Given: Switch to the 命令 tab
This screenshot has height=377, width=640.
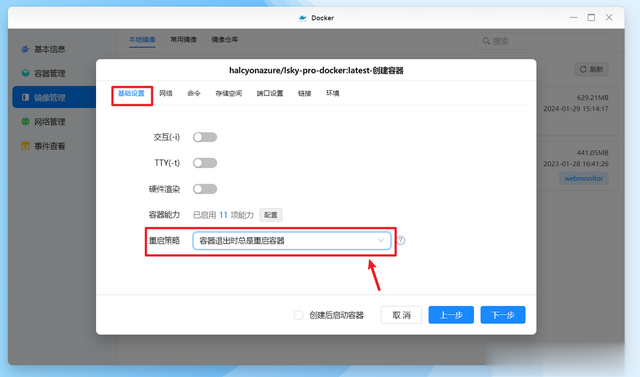Looking at the screenshot, I should click(194, 93).
